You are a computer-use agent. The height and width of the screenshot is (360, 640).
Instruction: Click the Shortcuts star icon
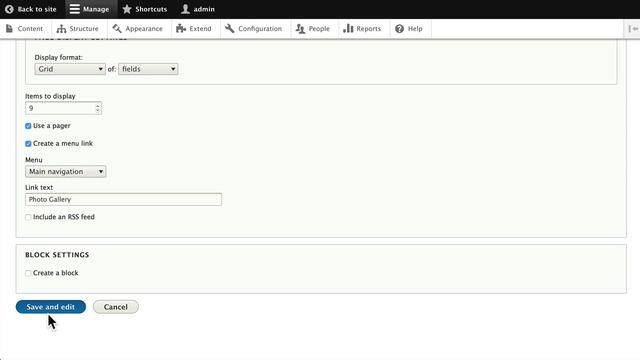127,9
